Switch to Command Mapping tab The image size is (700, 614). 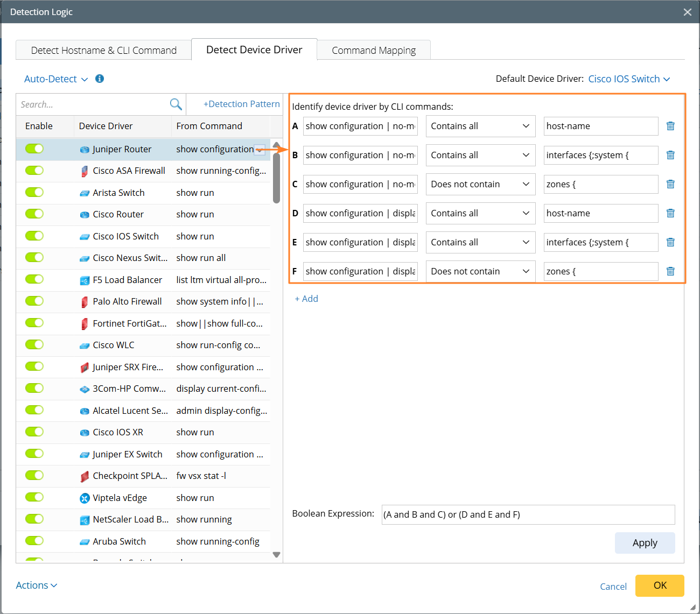click(x=374, y=51)
